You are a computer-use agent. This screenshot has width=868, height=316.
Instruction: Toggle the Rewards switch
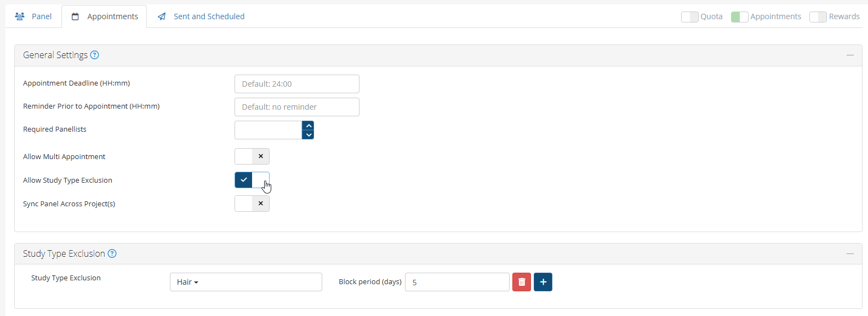[818, 16]
